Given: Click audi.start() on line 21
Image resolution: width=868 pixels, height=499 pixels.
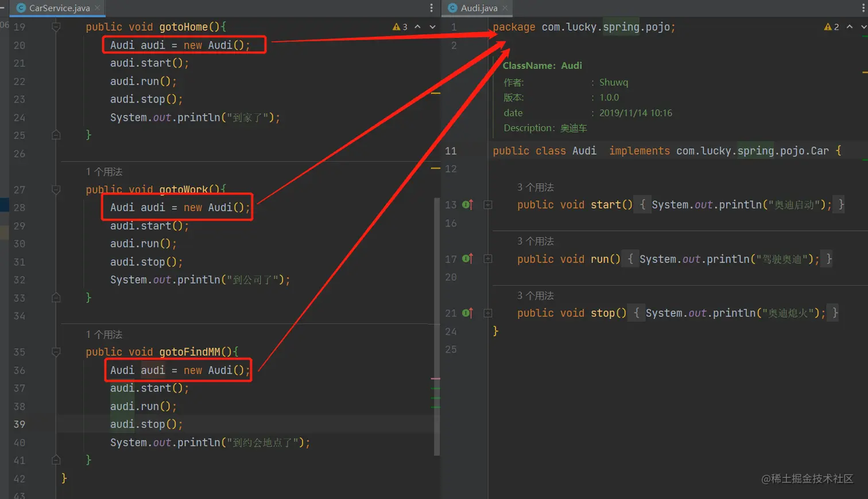Looking at the screenshot, I should 149,63.
